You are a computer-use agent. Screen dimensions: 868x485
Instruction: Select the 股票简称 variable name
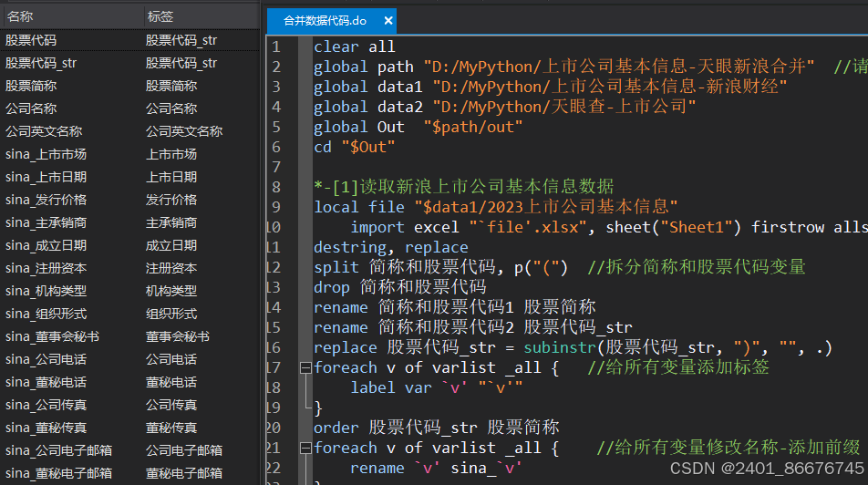pyautogui.click(x=31, y=86)
